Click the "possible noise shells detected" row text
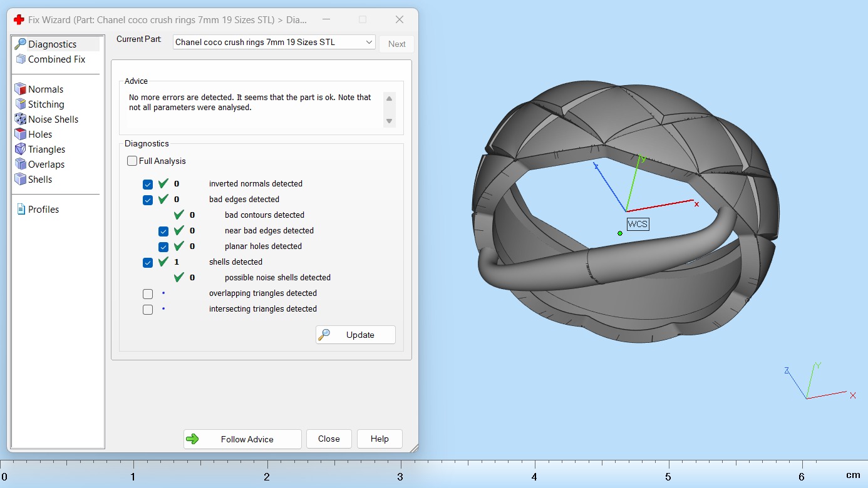 pyautogui.click(x=277, y=278)
